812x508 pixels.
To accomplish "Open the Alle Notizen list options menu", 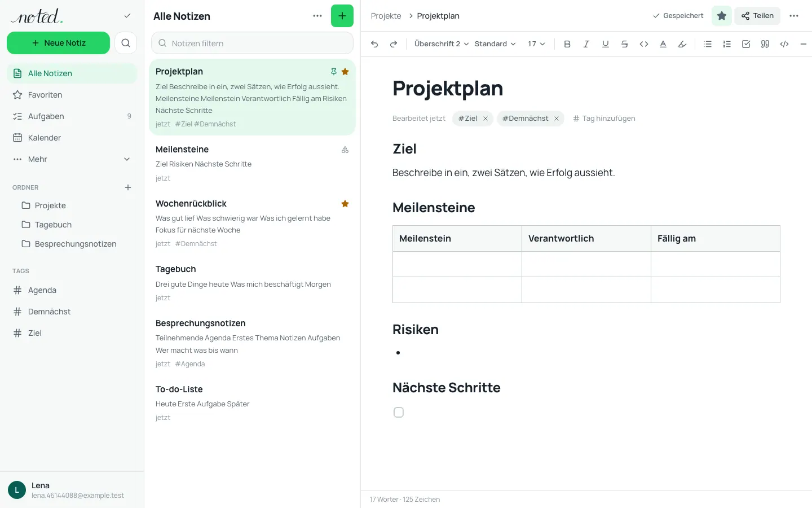I will [x=317, y=16].
